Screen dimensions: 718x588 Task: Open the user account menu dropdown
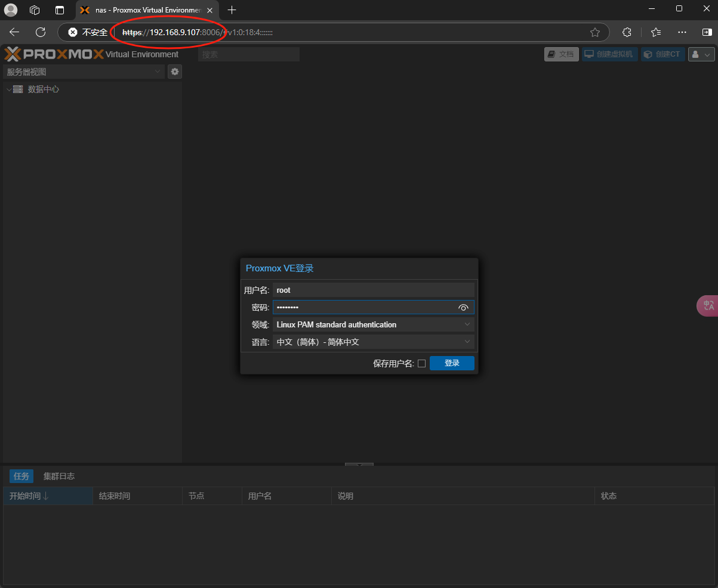(x=701, y=54)
